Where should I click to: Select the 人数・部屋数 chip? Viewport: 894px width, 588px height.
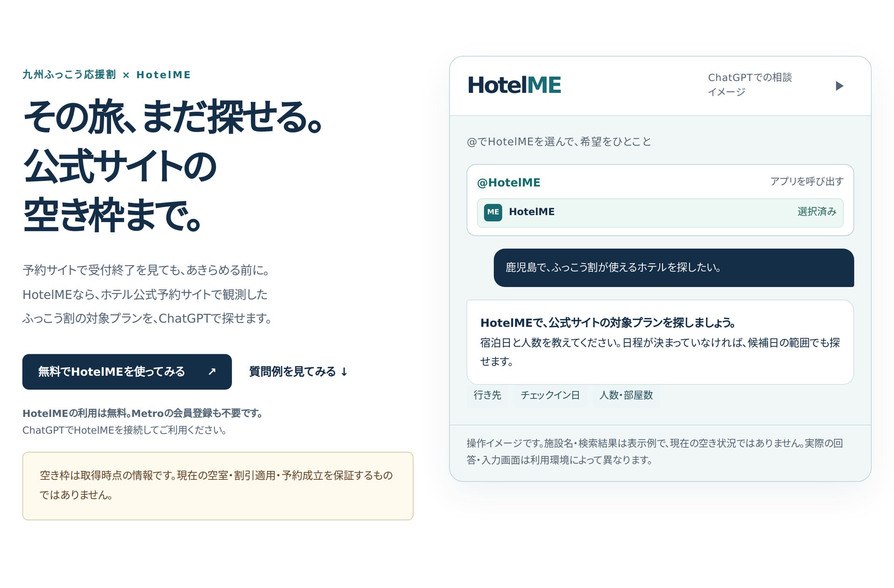[626, 395]
